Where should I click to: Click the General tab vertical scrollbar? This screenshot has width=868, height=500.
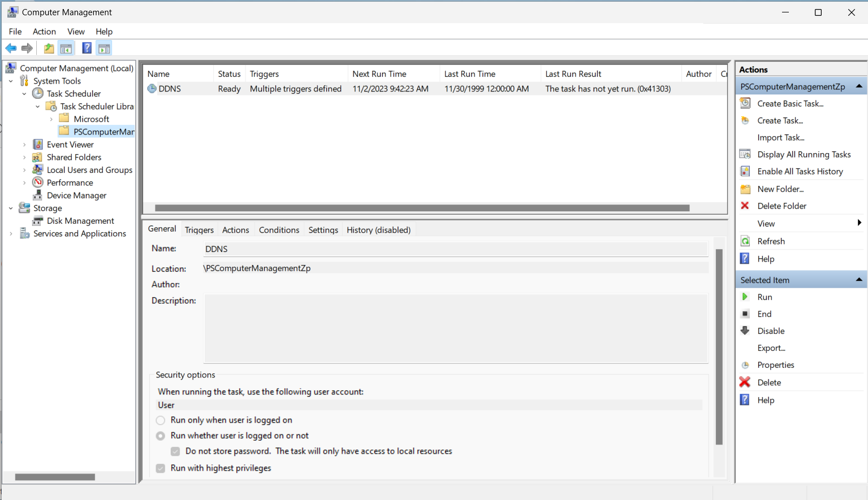tap(719, 347)
